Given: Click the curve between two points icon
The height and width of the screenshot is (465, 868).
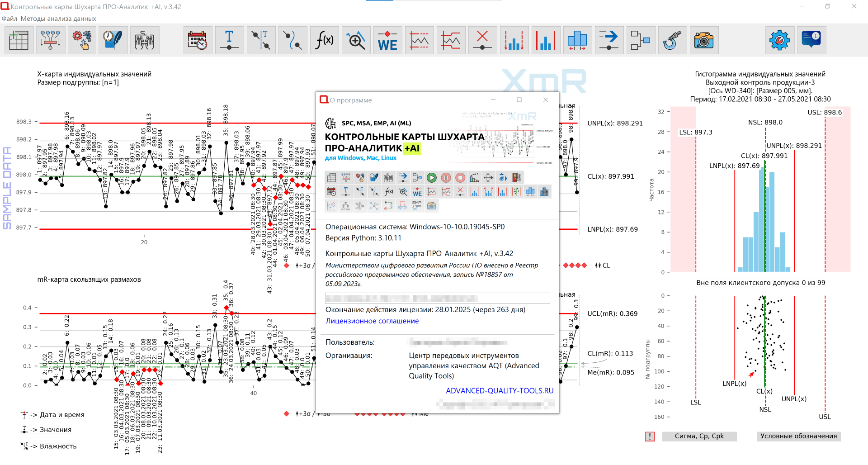Looking at the screenshot, I should (292, 40).
